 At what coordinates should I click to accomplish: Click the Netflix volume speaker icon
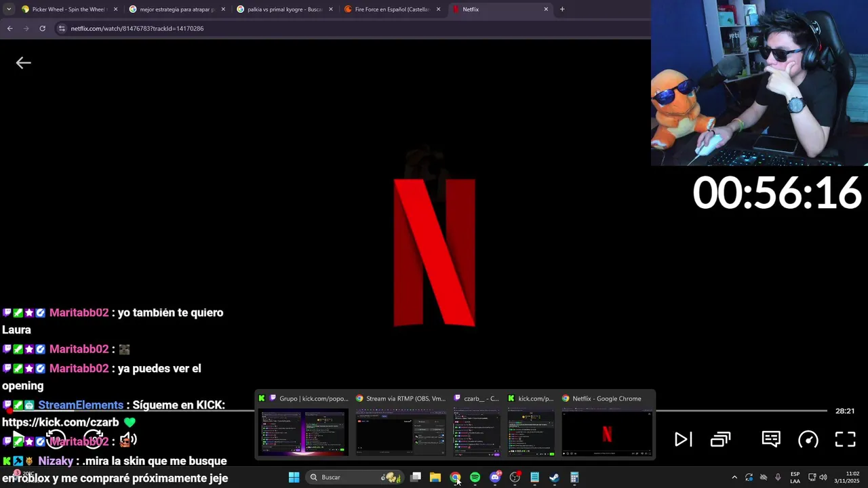129,439
